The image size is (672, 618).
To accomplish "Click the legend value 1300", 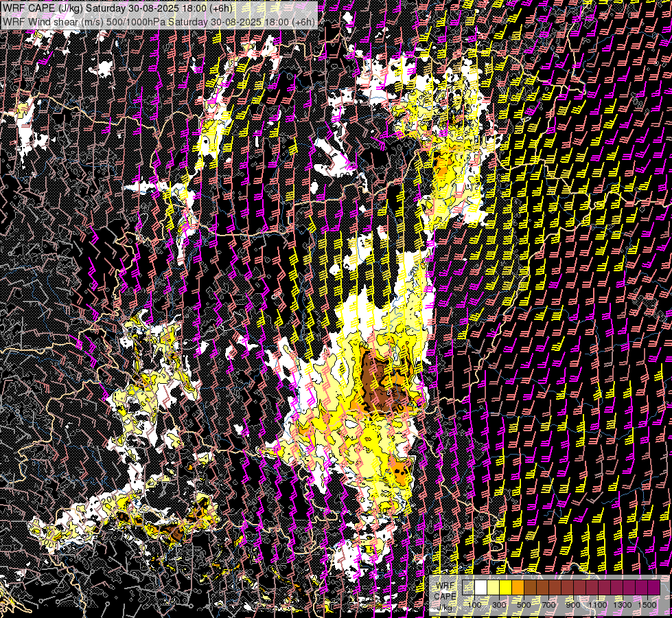I will coord(623,605).
